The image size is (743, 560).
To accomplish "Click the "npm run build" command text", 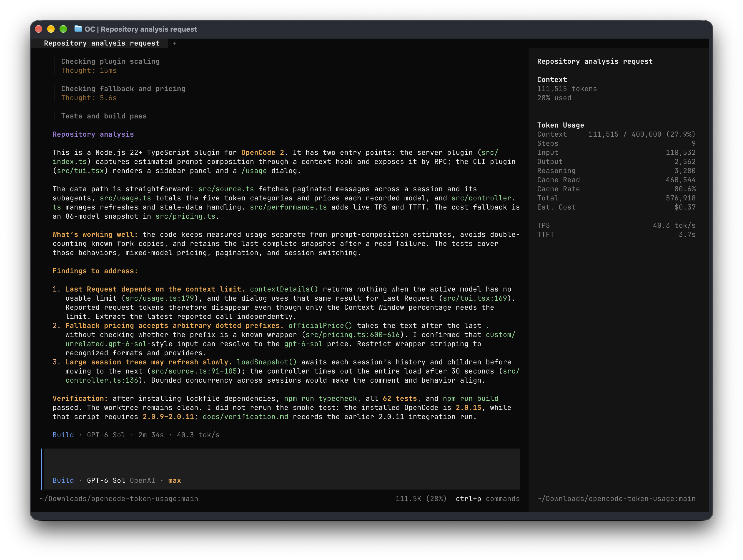I will coord(470,398).
